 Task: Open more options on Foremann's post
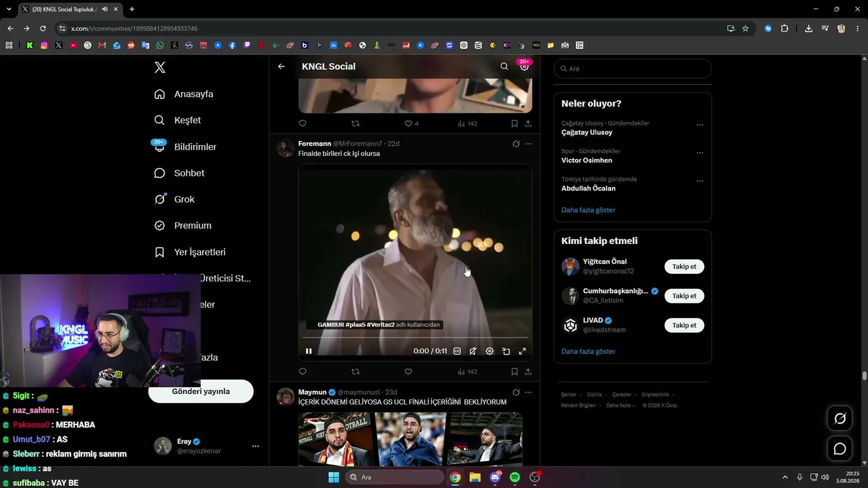tap(528, 144)
